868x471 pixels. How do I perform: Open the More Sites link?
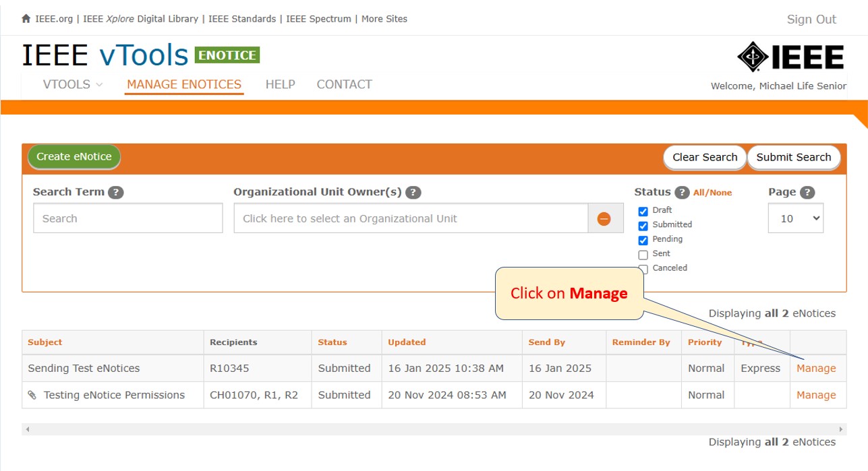[x=384, y=19]
